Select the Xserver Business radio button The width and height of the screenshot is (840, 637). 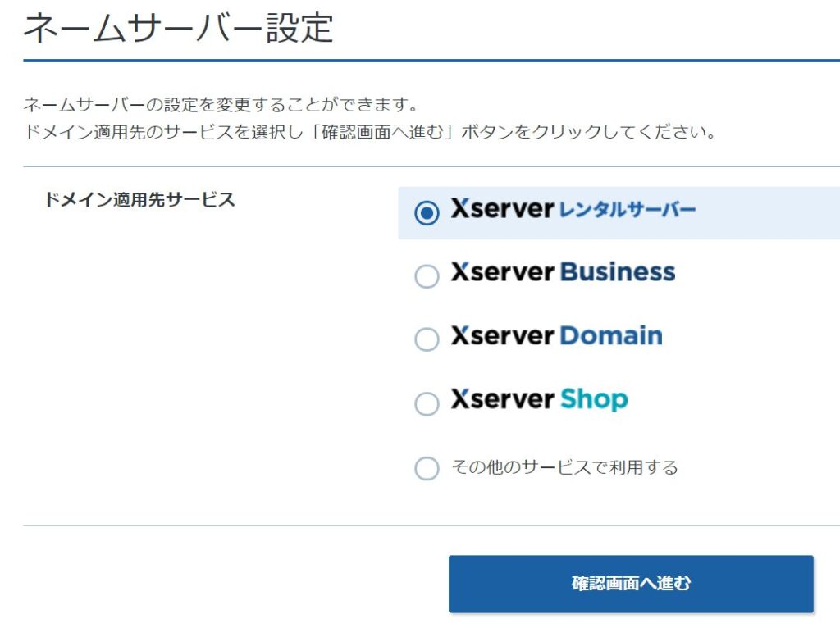pos(427,277)
